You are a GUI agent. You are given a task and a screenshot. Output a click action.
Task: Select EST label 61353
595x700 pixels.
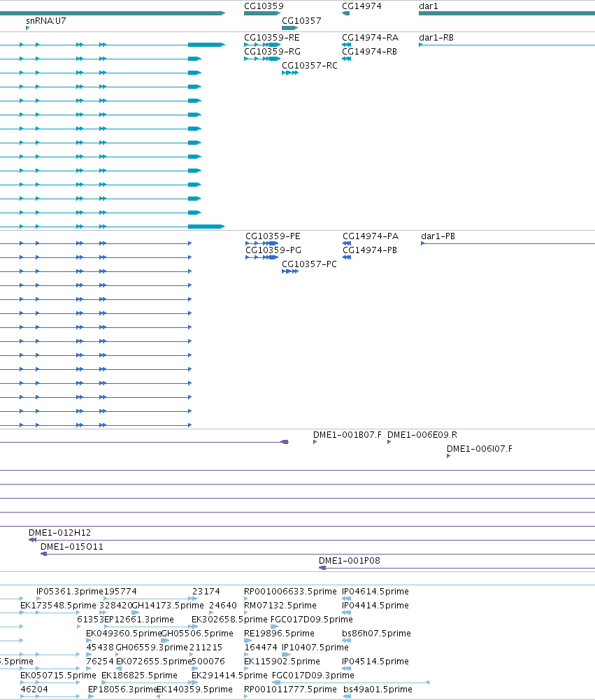(91, 620)
